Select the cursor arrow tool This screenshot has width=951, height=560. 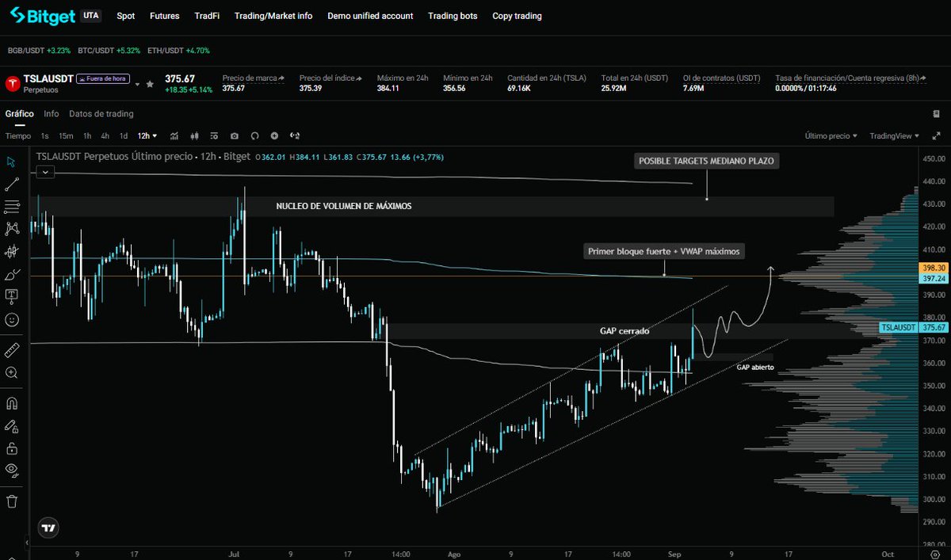[x=12, y=162]
